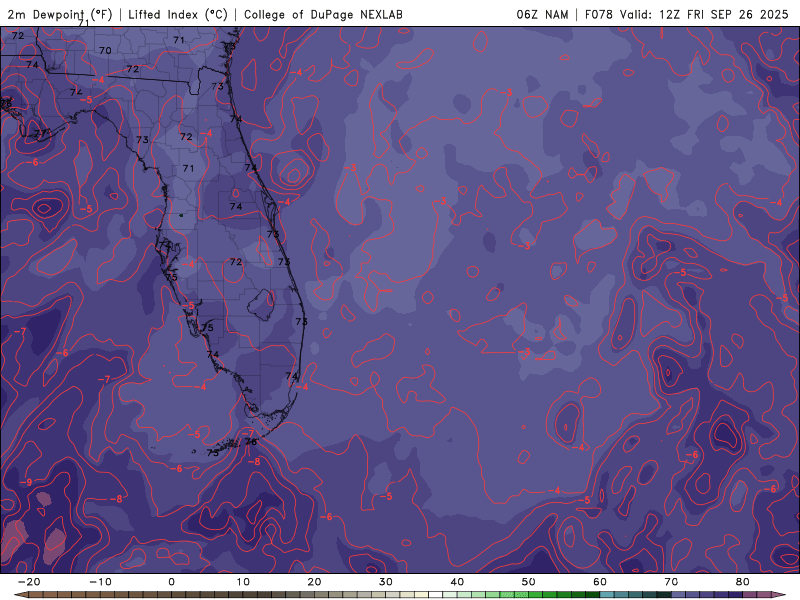The width and height of the screenshot is (800, 600).
Task: Click the magenta right end of the color scale
Action: click(x=776, y=595)
